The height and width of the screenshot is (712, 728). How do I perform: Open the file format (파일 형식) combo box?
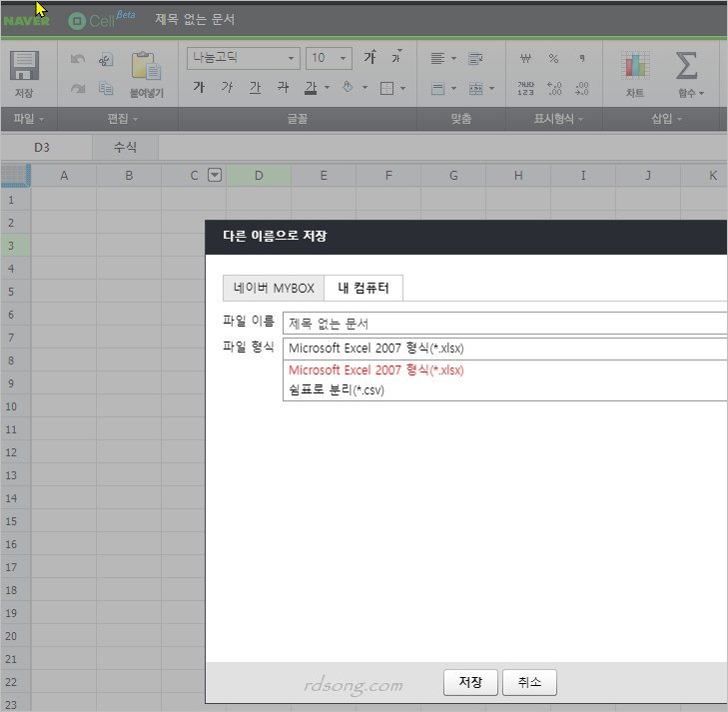pos(504,349)
